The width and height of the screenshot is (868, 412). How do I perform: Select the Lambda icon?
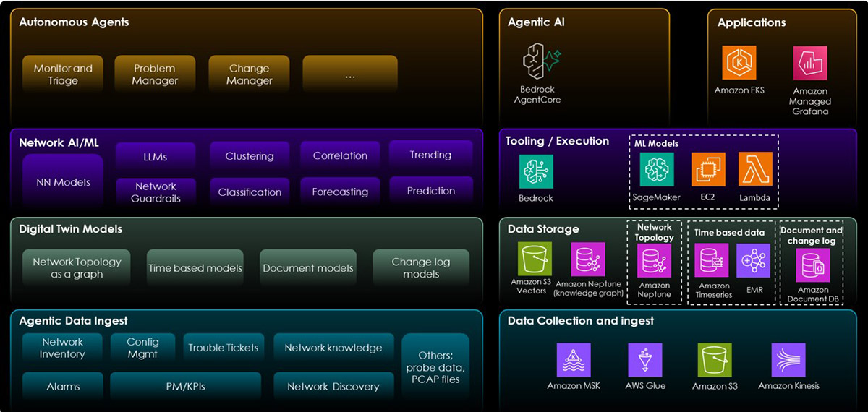tap(754, 170)
